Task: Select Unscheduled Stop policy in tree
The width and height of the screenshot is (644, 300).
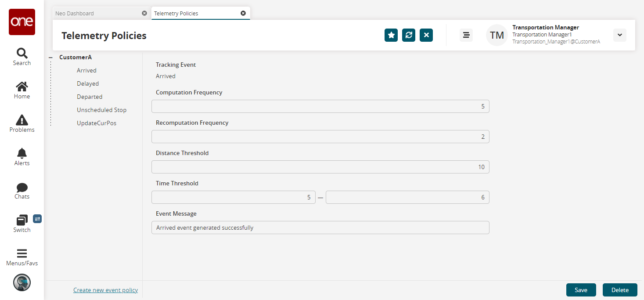Action: click(101, 110)
